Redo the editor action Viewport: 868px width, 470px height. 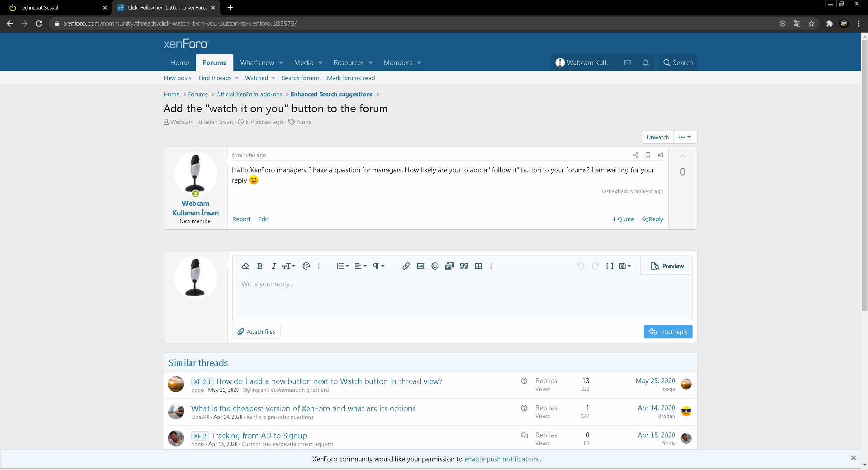tap(595, 266)
